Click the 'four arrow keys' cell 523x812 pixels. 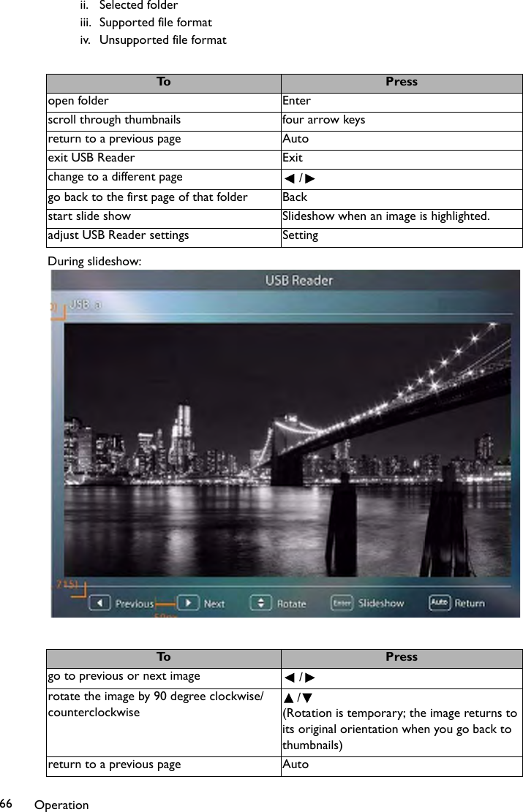[402, 122]
